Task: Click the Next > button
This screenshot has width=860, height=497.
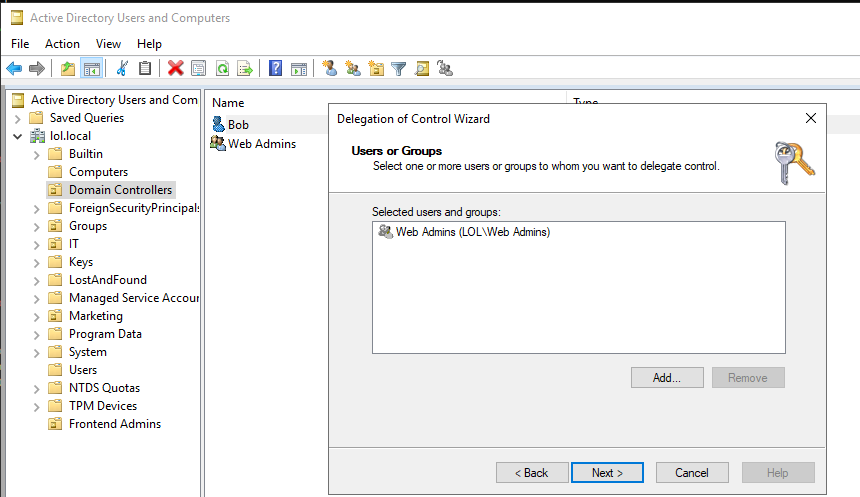Action: click(x=607, y=472)
